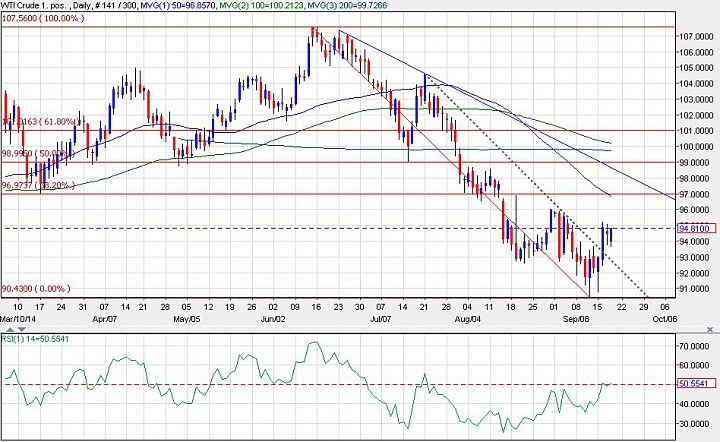This screenshot has height=442, width=720.
Task: Select the 50.5541 RSI value tag
Action: click(x=693, y=384)
